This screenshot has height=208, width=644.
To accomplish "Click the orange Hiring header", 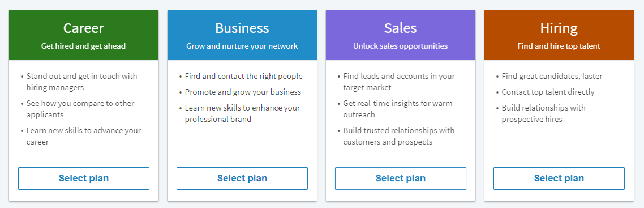I will pyautogui.click(x=559, y=35).
